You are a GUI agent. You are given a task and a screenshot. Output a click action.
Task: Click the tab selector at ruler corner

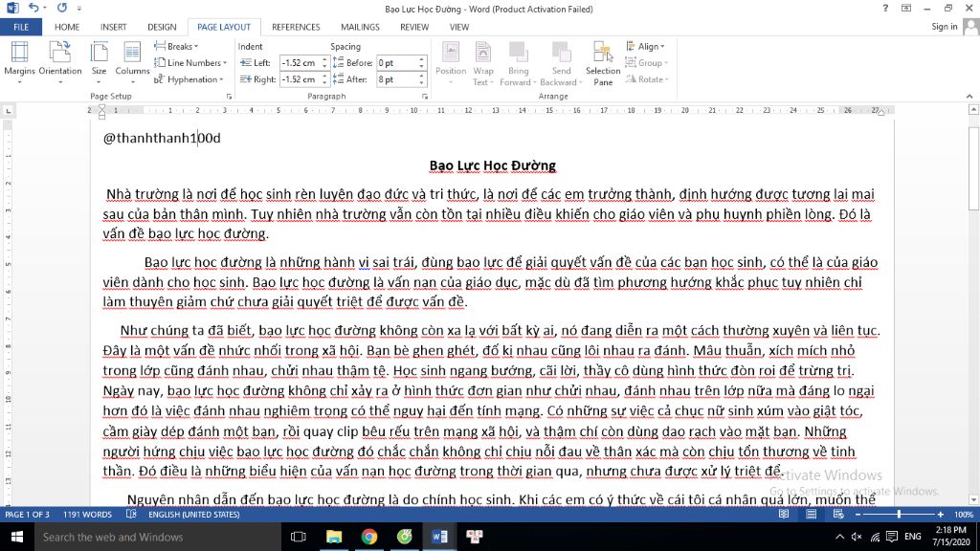tap(8, 111)
